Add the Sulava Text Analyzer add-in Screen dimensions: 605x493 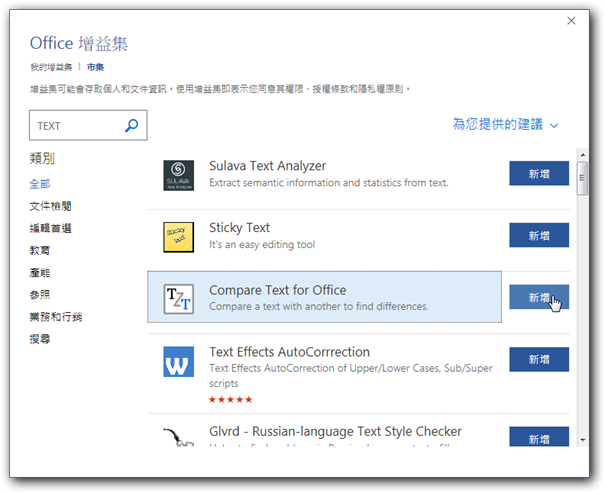click(x=539, y=174)
